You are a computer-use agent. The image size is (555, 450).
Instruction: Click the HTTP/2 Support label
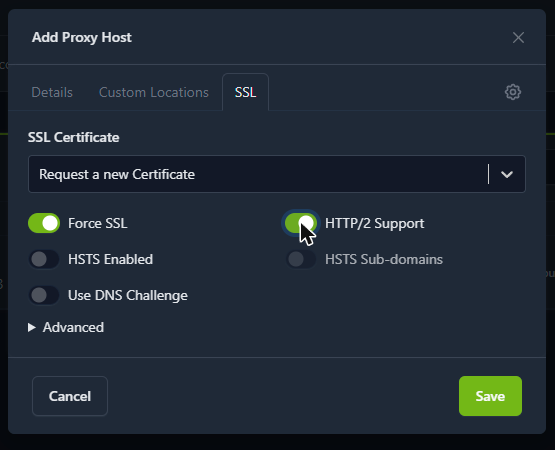374,223
